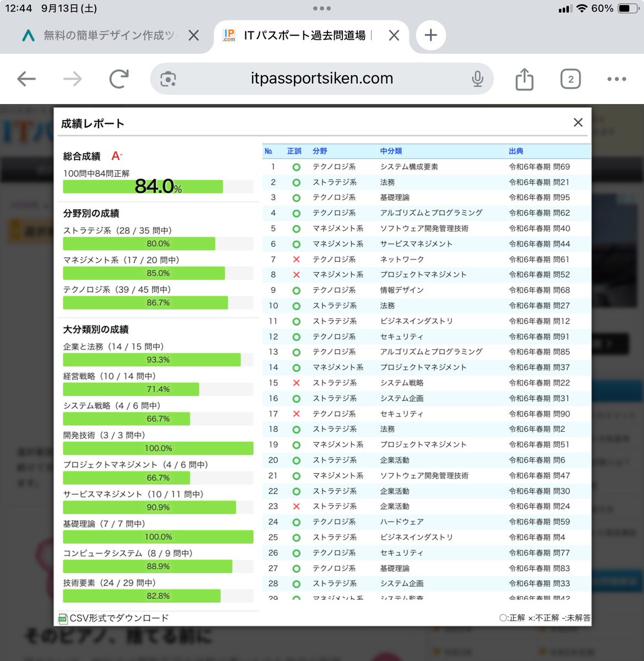Viewport: 644px width, 661px height.
Task: Select 令和6年春期 問90 in row 17
Action: [539, 414]
